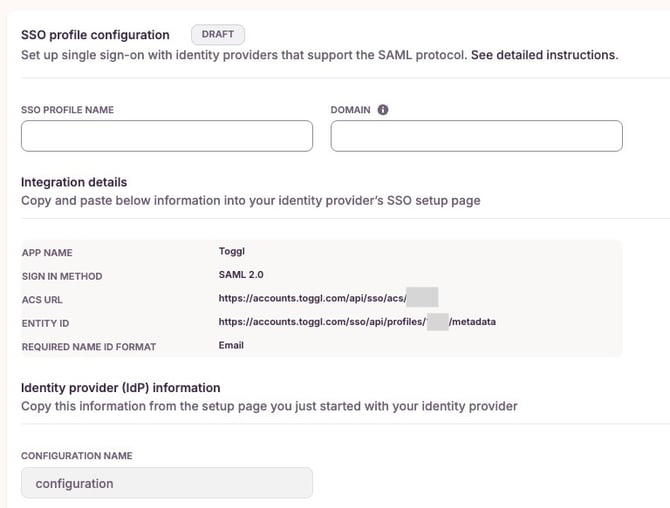The height and width of the screenshot is (508, 670).
Task: Click the 'Email' name ID format value
Action: point(231,346)
